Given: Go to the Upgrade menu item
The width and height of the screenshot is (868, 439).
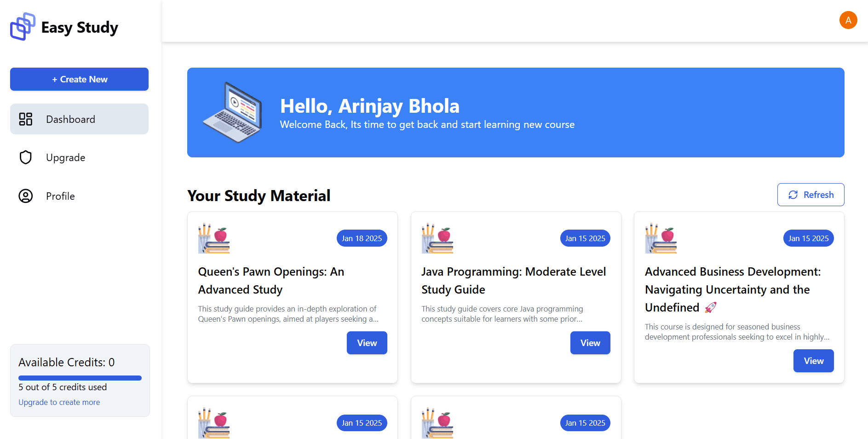Looking at the screenshot, I should pos(79,157).
